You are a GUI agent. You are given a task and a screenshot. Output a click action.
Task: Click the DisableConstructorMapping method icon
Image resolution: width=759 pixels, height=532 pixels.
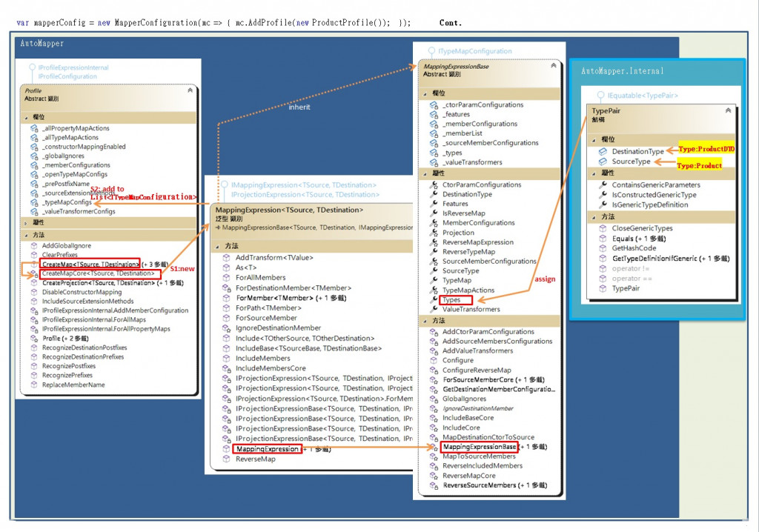(34, 292)
